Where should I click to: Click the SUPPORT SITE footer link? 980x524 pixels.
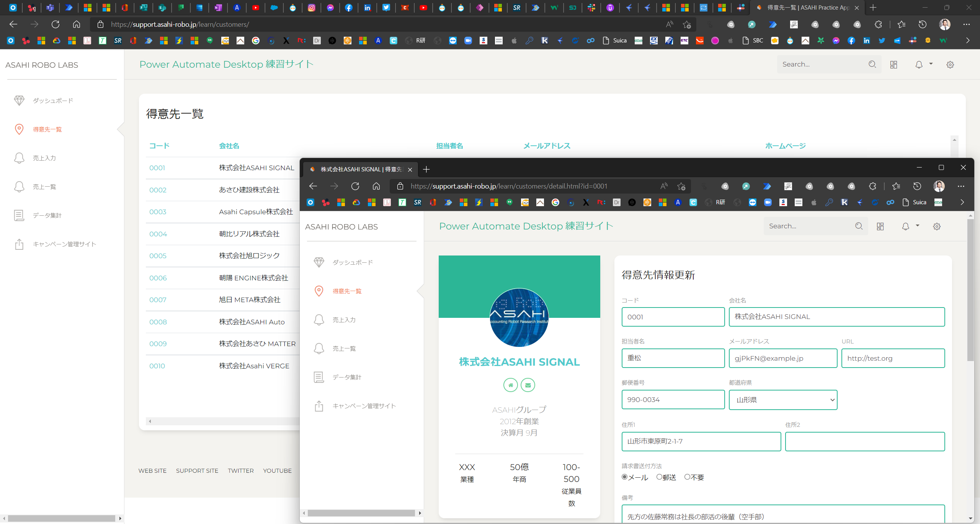click(197, 471)
